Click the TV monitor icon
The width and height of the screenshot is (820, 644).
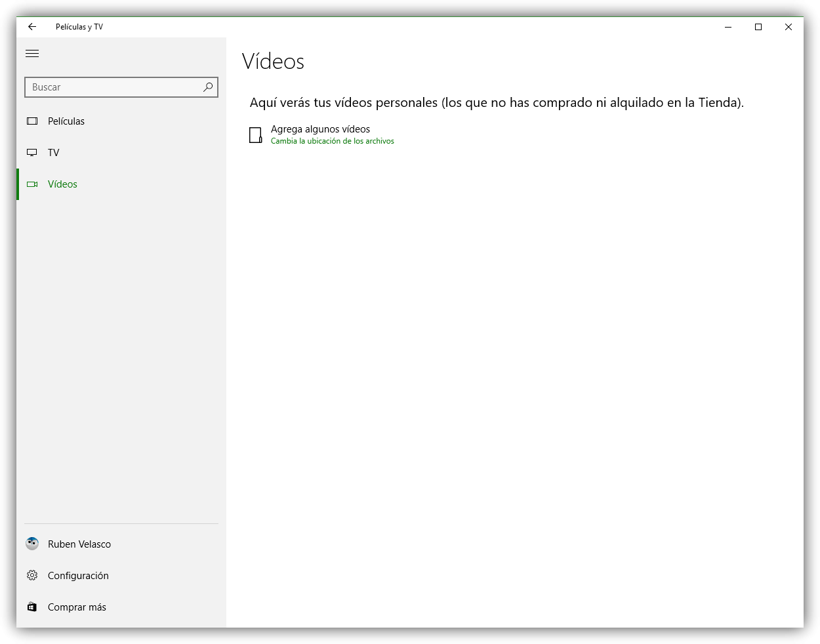[x=32, y=153]
